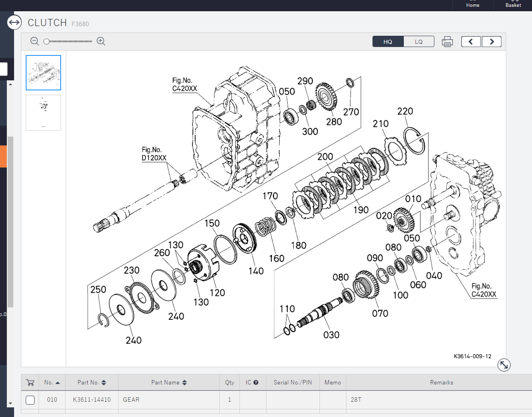532x417 pixels.
Task: Print the clutch diagram
Action: coord(447,42)
